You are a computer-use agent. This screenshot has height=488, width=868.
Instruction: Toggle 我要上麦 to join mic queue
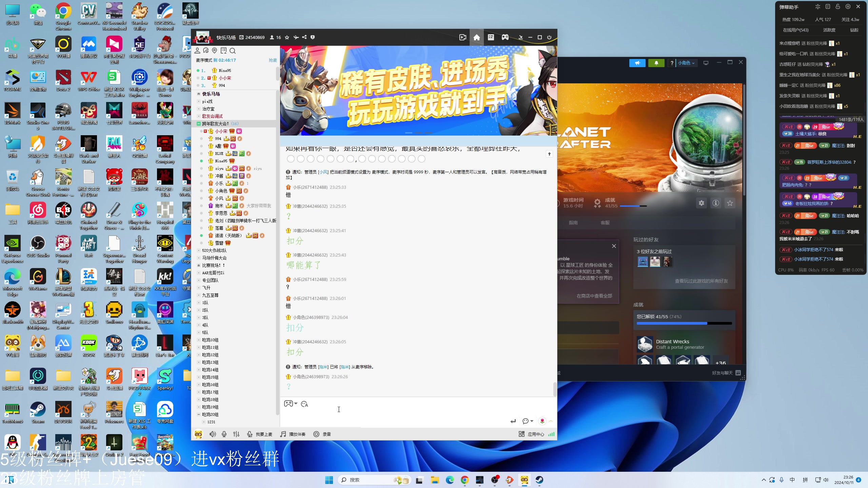click(x=259, y=434)
